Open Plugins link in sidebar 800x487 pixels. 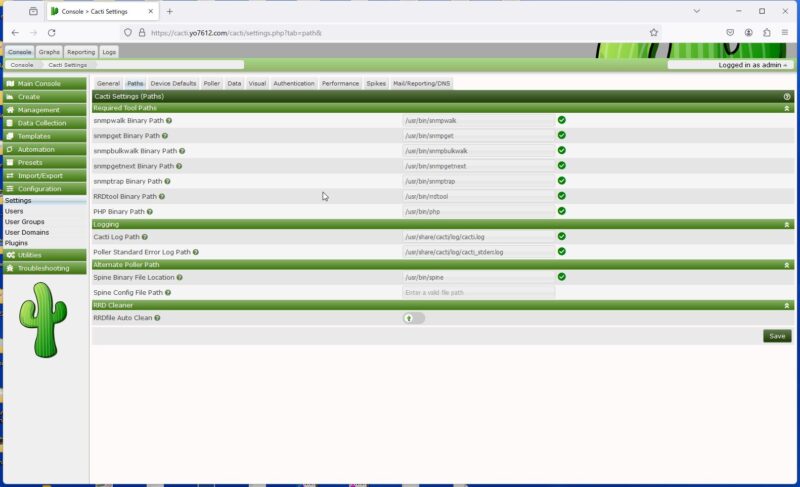tap(16, 243)
